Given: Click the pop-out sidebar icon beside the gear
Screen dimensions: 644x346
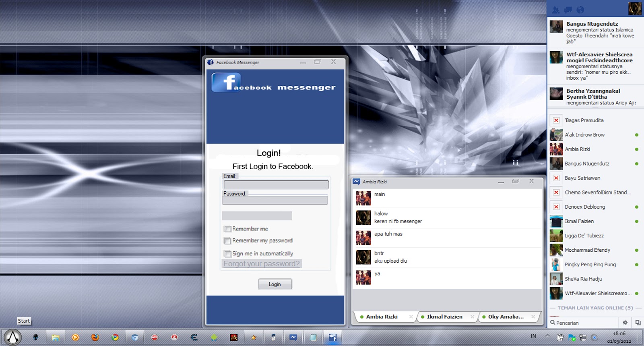Looking at the screenshot, I should (638, 323).
